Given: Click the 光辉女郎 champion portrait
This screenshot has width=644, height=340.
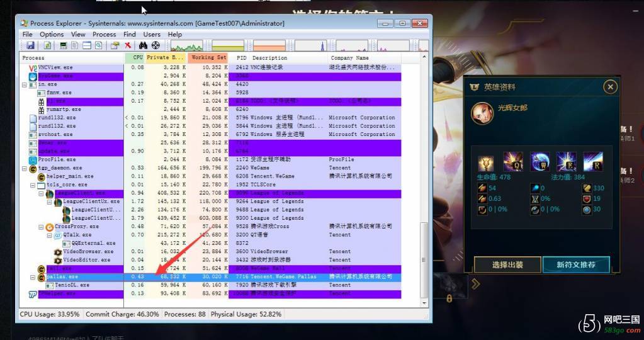Looking at the screenshot, I should [482, 113].
